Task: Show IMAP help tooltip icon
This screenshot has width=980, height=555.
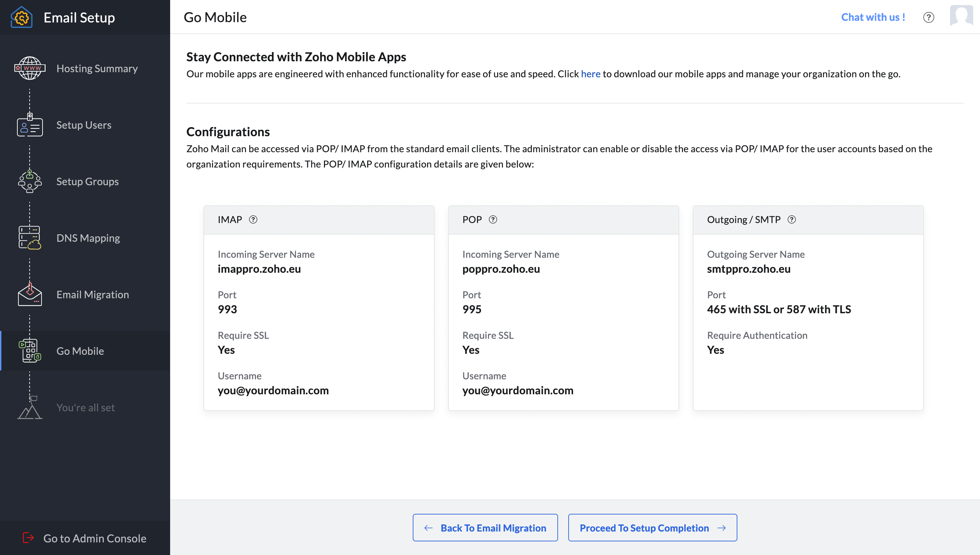Action: 253,220
